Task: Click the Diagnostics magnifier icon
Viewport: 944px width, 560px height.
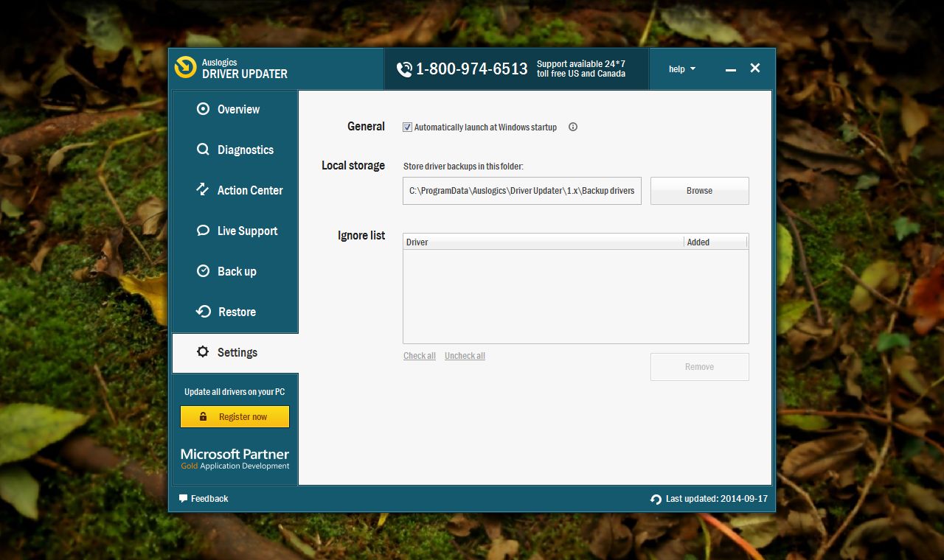Action: (x=203, y=150)
